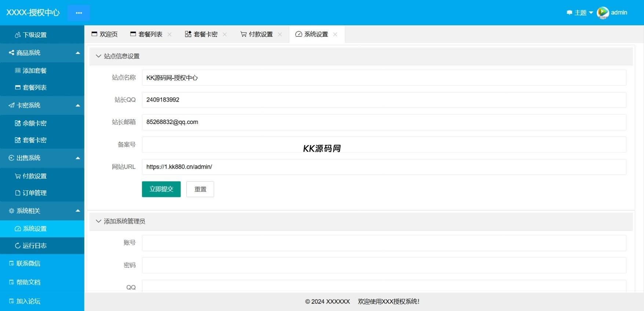
Task: Click the admin avatar icon
Action: coord(603,13)
